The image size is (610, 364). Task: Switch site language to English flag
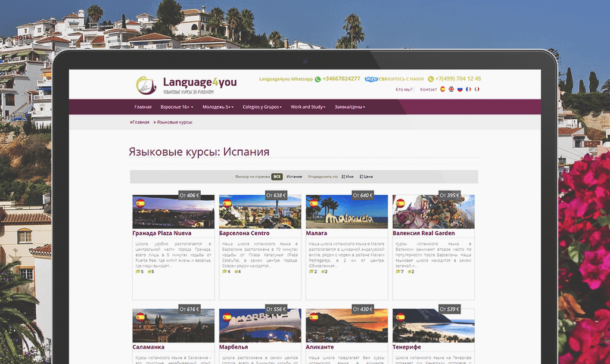452,89
